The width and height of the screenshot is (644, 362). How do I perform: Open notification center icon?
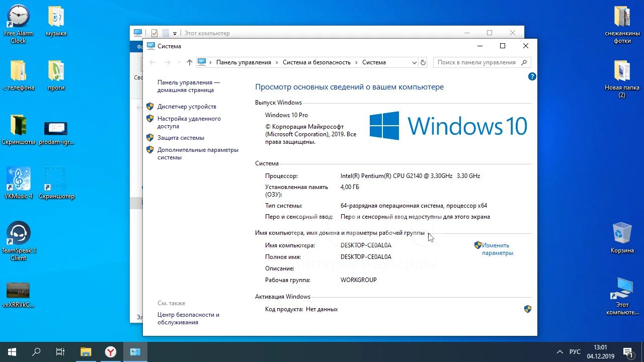[x=628, y=352]
